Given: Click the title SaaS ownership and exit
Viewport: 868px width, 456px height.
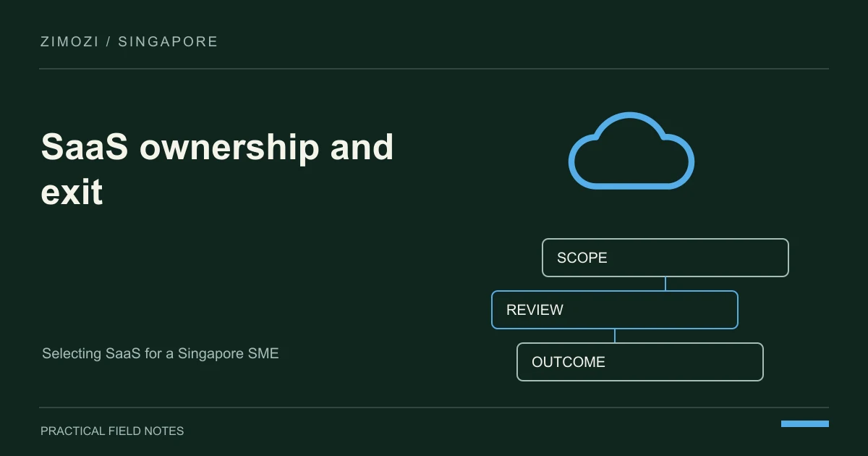Looking at the screenshot, I should point(217,169).
